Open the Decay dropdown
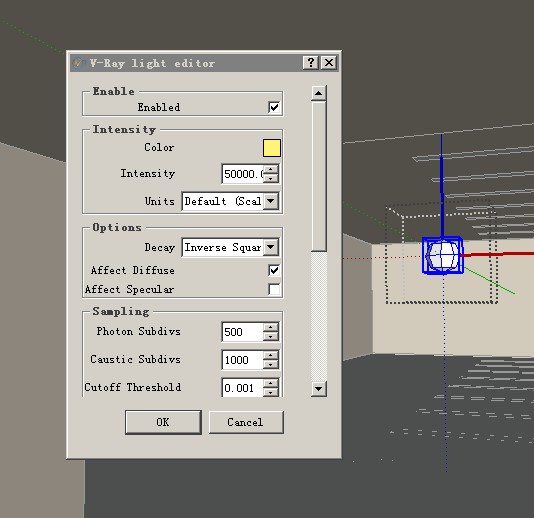 coord(271,247)
